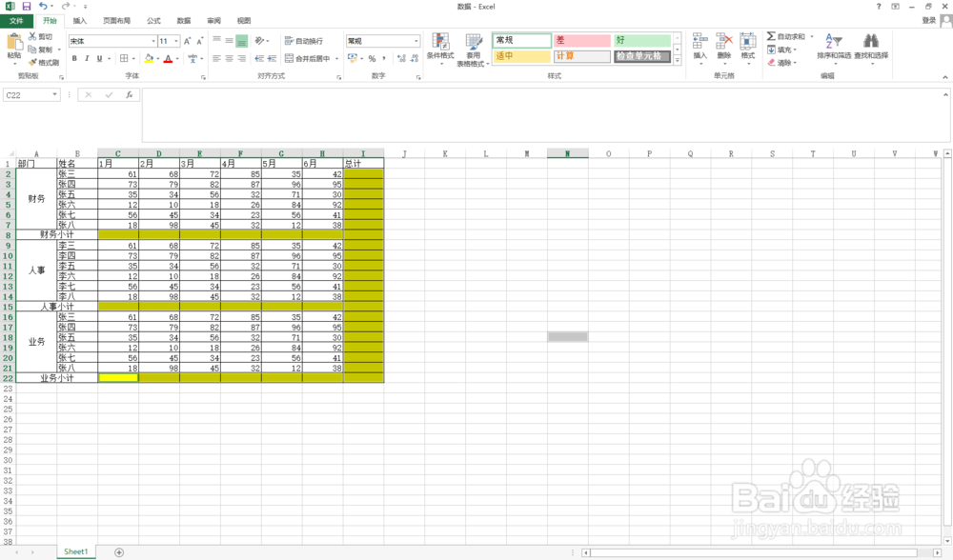Open Find and Select (查找和选择)
The image size is (953, 560).
tap(871, 48)
